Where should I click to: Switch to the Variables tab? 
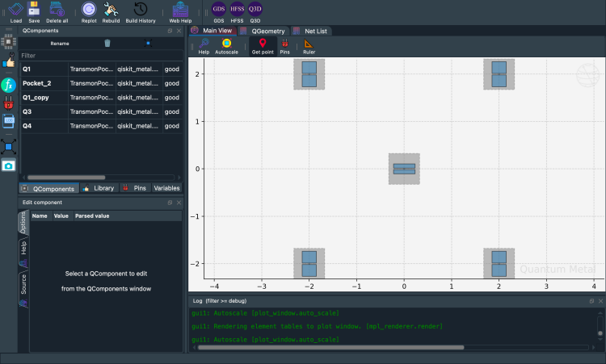166,188
